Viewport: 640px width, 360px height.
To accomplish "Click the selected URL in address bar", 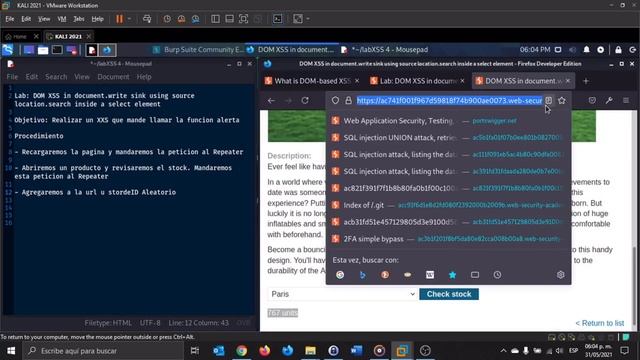I will pos(449,100).
